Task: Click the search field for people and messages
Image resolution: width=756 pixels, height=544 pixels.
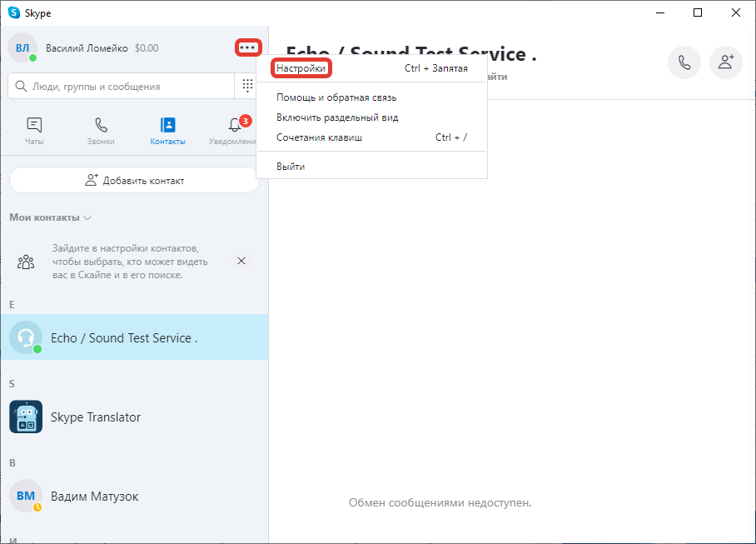Action: 125,86
